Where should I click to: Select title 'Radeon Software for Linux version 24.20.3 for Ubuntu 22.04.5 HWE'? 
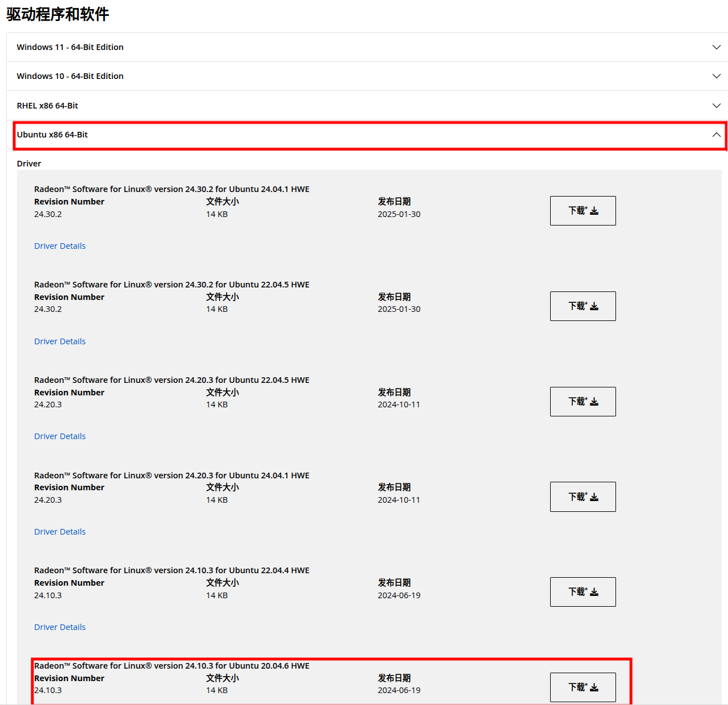(x=172, y=380)
